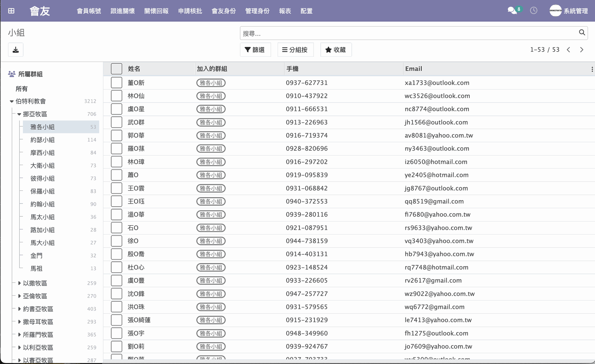Click the 搜尋 search input field

pyautogui.click(x=403, y=33)
